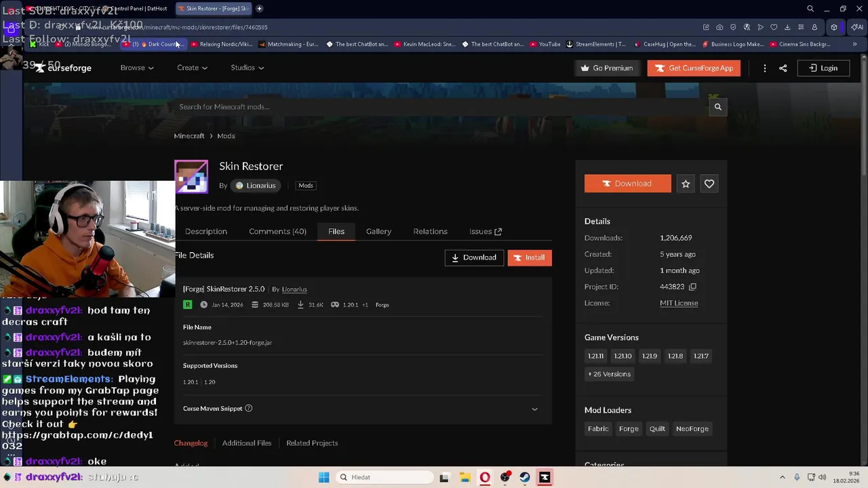868x488 pixels.
Task: Select the Additional Files tab
Action: pyautogui.click(x=247, y=443)
